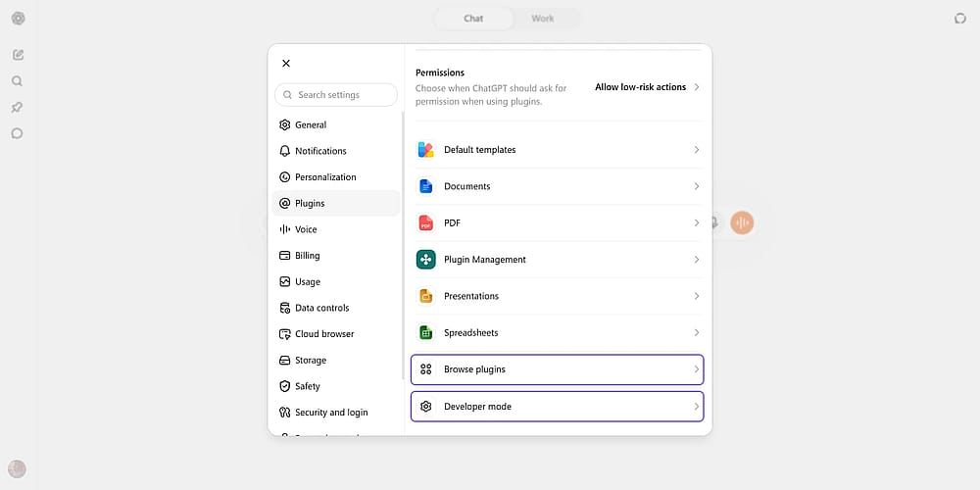
Task: Click the Security and login key icon
Action: pyautogui.click(x=285, y=413)
